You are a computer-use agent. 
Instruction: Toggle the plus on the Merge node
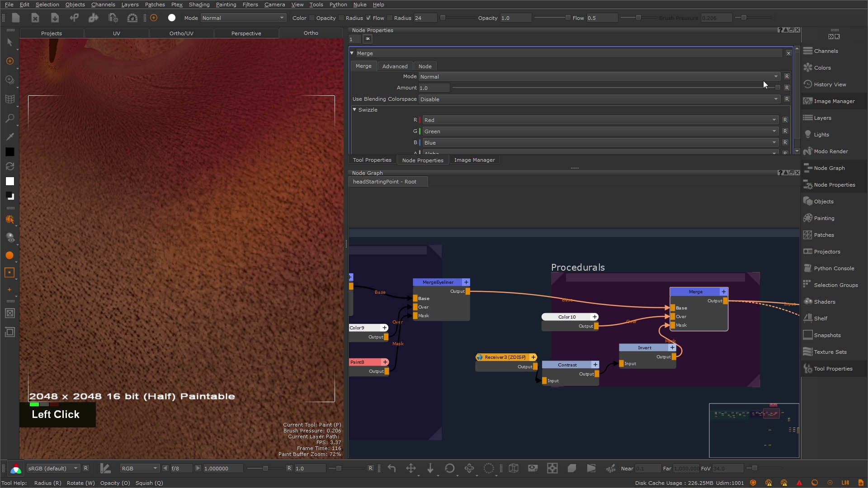[x=724, y=292]
